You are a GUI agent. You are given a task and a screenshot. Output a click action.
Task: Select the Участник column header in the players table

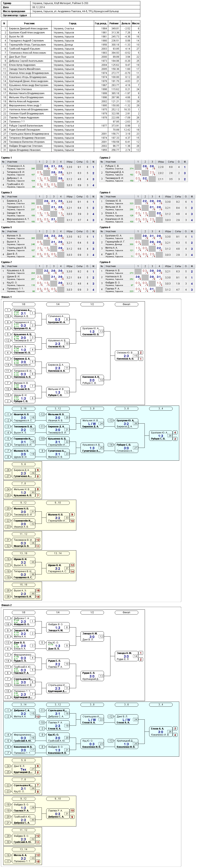(29, 23)
